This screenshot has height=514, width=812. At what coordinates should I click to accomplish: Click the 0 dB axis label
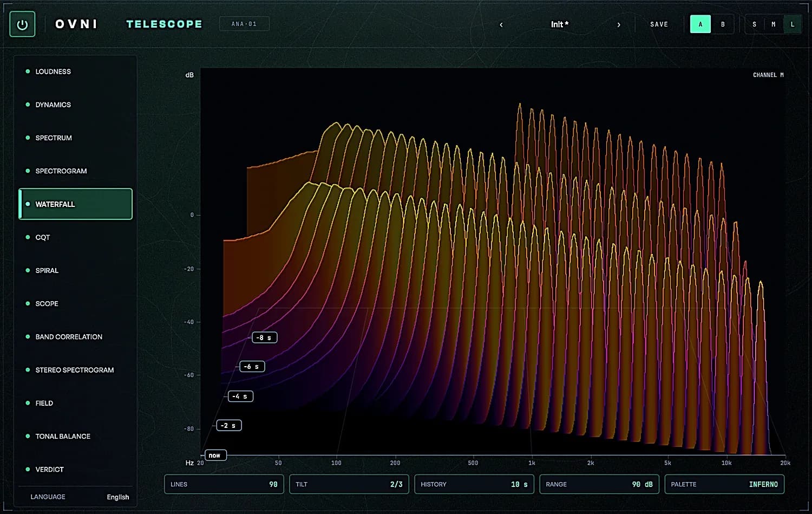point(192,215)
